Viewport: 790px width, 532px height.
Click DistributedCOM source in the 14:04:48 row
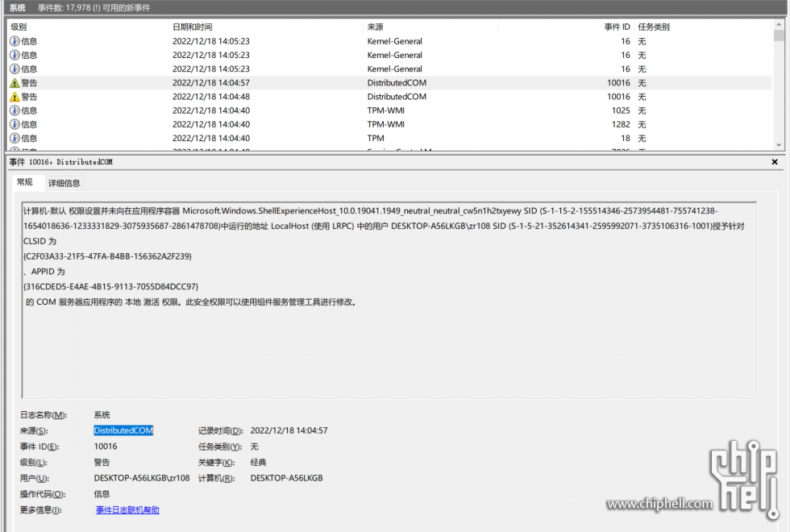click(397, 97)
